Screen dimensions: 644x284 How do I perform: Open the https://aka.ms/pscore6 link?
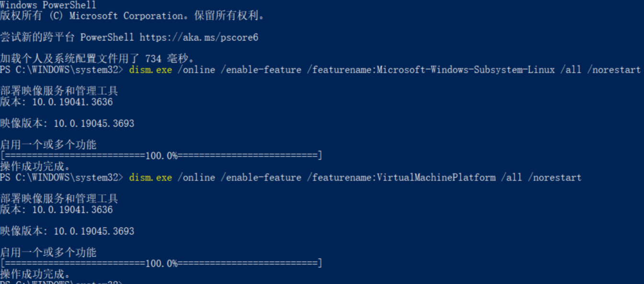pos(199,37)
